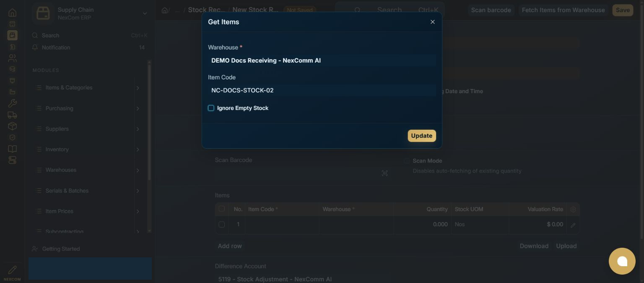Click the Update button
Image resolution: width=644 pixels, height=283 pixels.
coord(422,136)
